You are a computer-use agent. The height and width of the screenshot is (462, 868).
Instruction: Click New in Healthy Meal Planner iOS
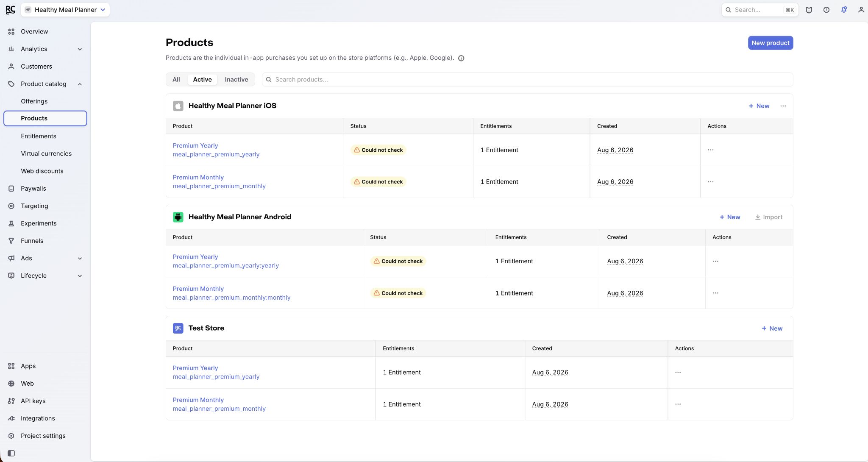759,106
